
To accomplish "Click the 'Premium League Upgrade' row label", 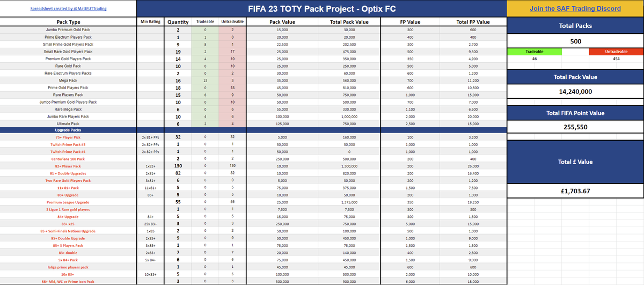I will 68,202.
